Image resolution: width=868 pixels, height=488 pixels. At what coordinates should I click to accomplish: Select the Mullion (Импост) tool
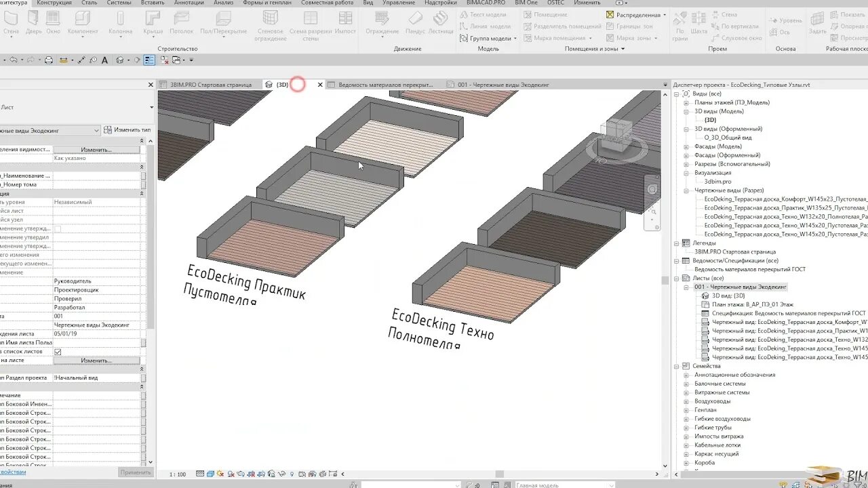(345, 22)
